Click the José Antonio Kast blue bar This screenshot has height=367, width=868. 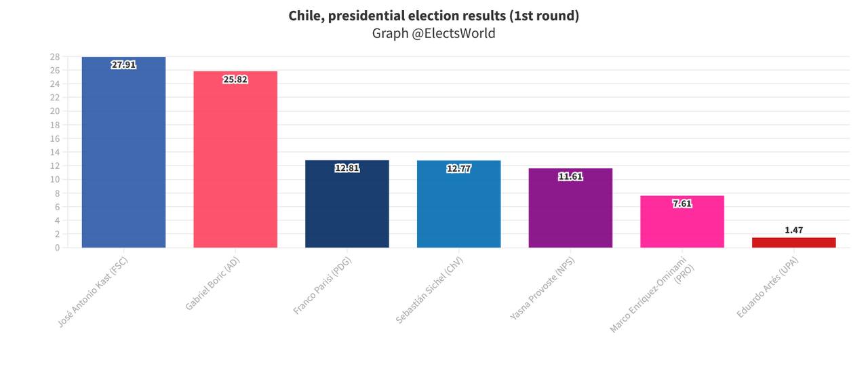pyautogui.click(x=123, y=152)
